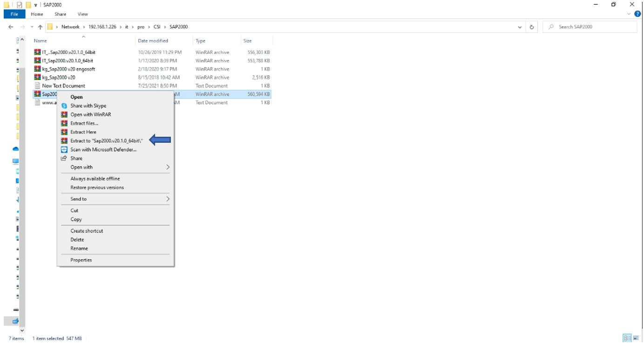This screenshot has width=644, height=346.
Task: Click Properties icon in quick access toolbar
Action: tap(20, 5)
